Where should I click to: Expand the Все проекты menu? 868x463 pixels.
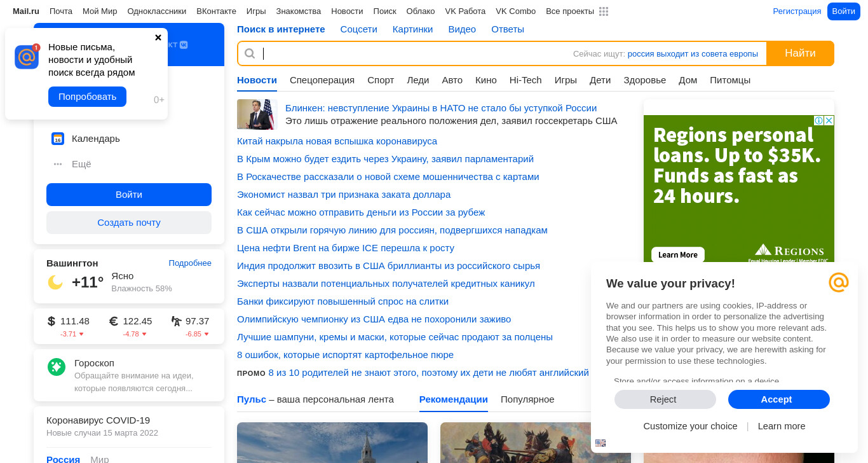[570, 11]
